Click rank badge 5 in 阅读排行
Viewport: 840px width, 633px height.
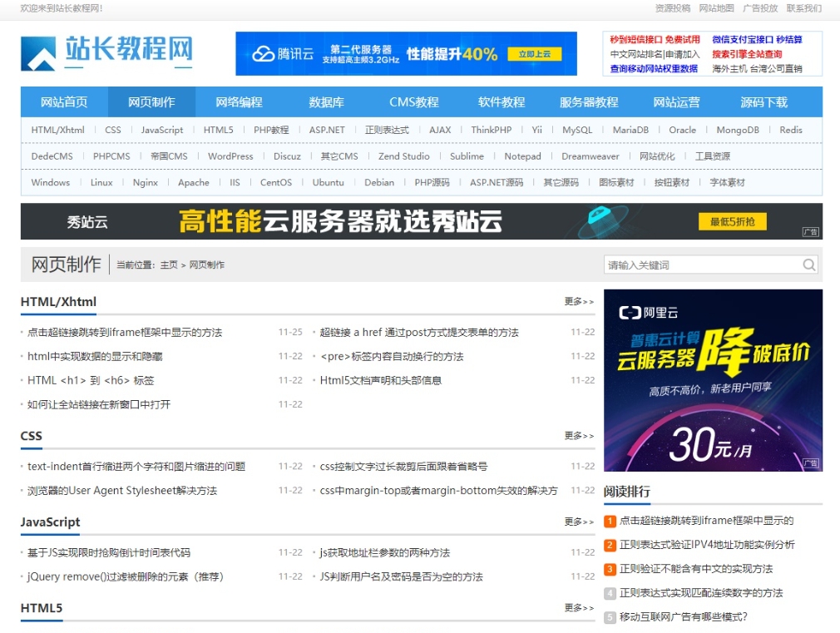click(x=610, y=617)
